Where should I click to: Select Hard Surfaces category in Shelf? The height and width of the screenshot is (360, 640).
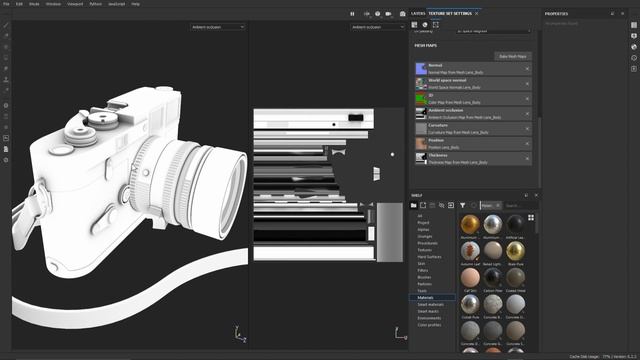pyautogui.click(x=429, y=257)
